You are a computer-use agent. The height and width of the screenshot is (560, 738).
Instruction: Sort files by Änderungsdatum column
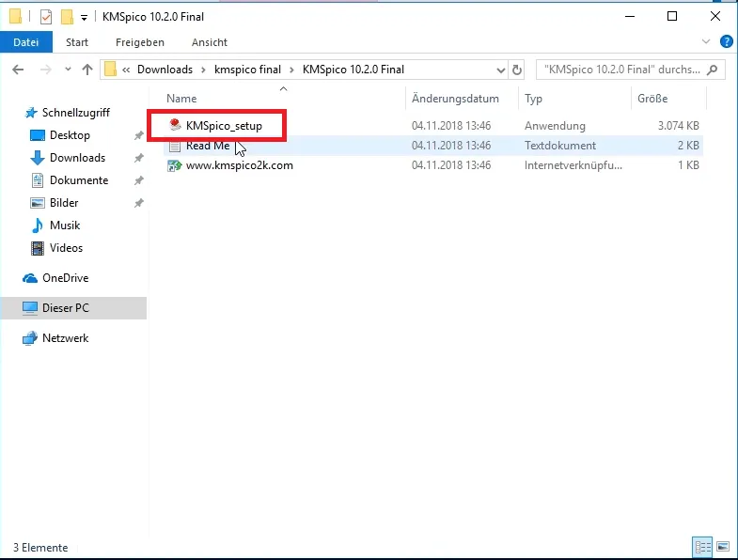(x=455, y=99)
